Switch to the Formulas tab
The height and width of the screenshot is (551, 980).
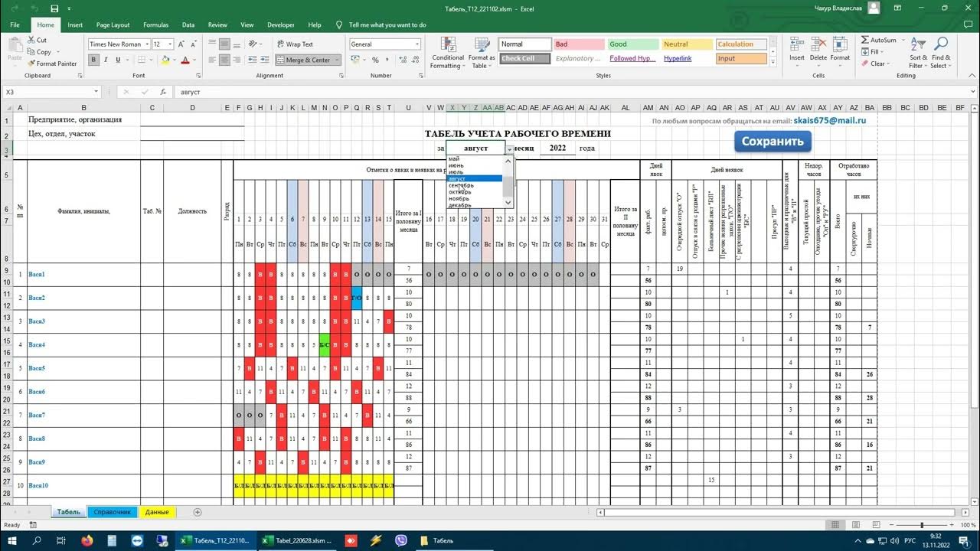[x=156, y=24]
